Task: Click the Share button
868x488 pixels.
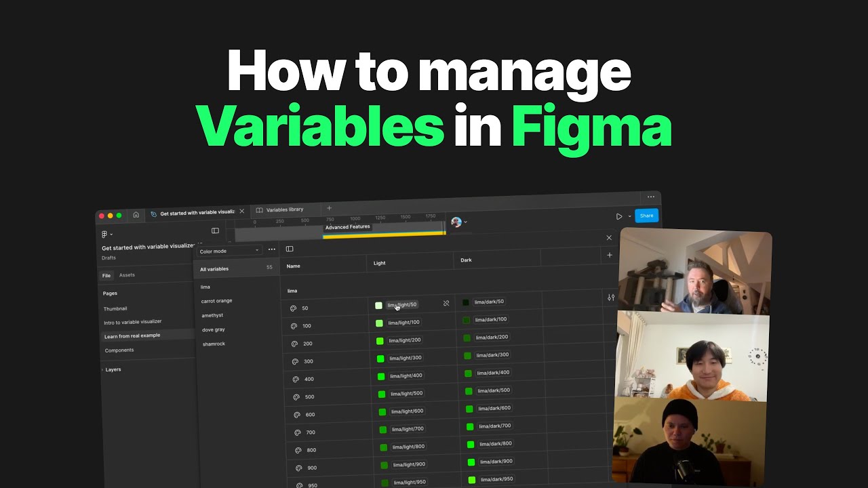Action: click(x=647, y=216)
